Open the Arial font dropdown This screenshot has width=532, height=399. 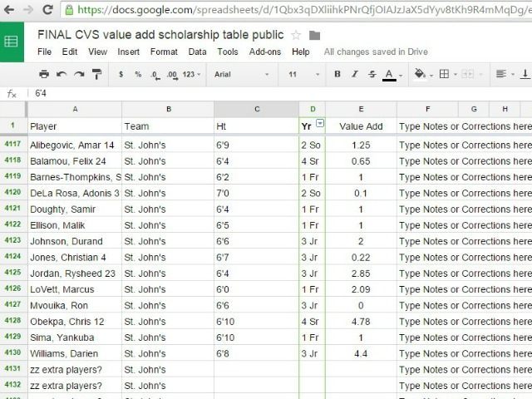[x=241, y=74]
